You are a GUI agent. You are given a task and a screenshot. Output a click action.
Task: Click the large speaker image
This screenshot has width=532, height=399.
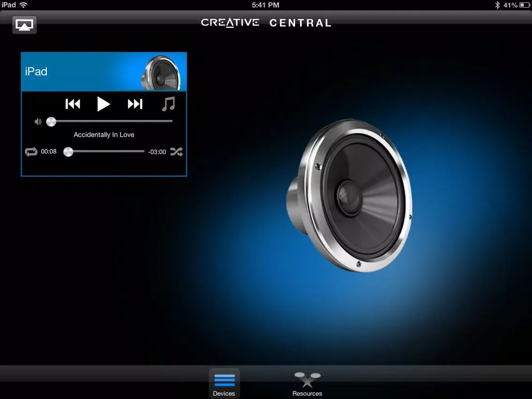(349, 195)
